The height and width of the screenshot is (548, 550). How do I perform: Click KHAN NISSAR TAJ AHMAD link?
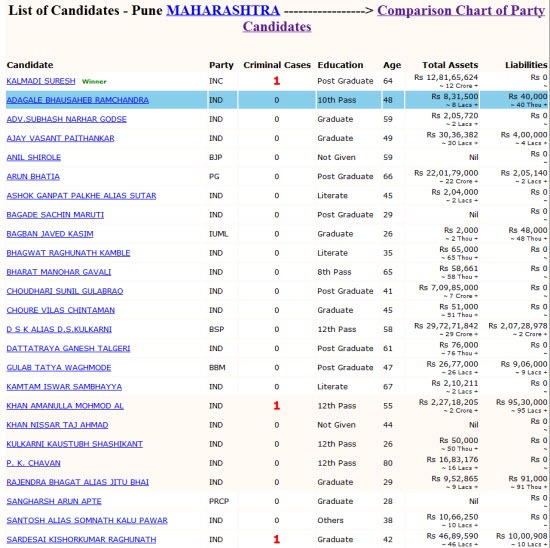coord(58,425)
